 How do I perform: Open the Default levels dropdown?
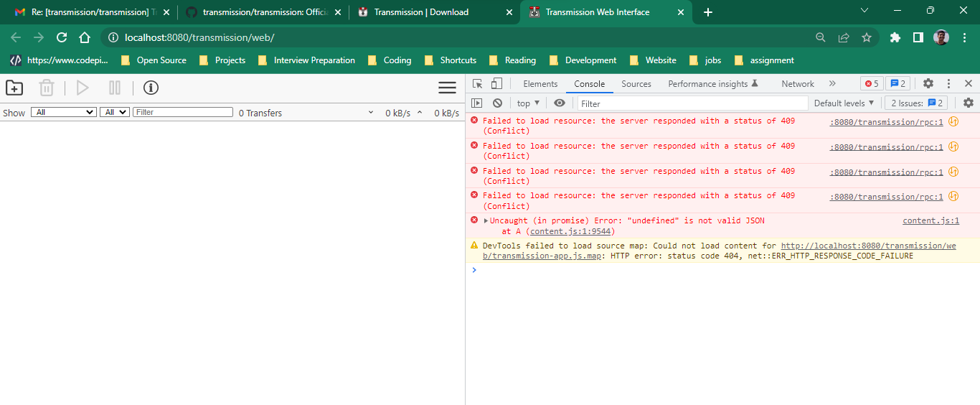pos(844,103)
